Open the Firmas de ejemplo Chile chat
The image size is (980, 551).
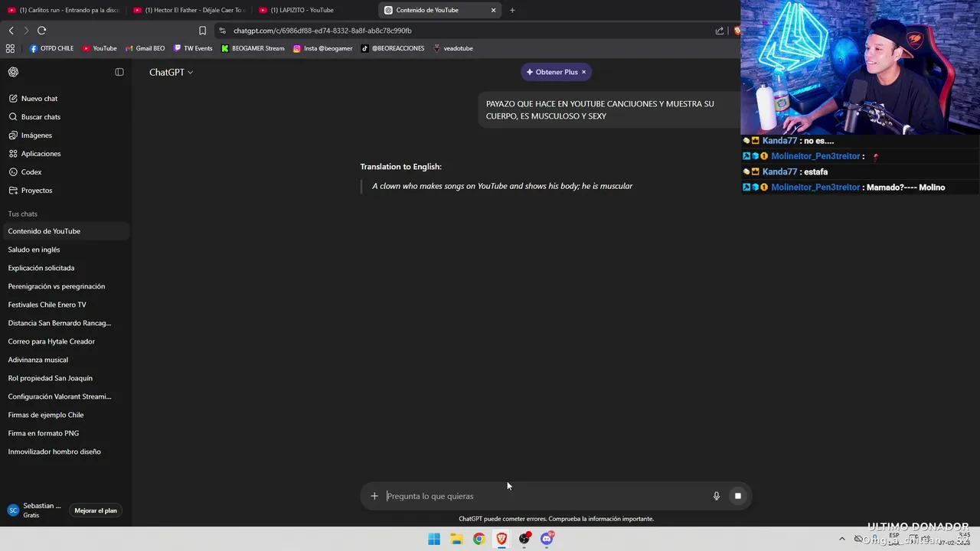[65, 415]
